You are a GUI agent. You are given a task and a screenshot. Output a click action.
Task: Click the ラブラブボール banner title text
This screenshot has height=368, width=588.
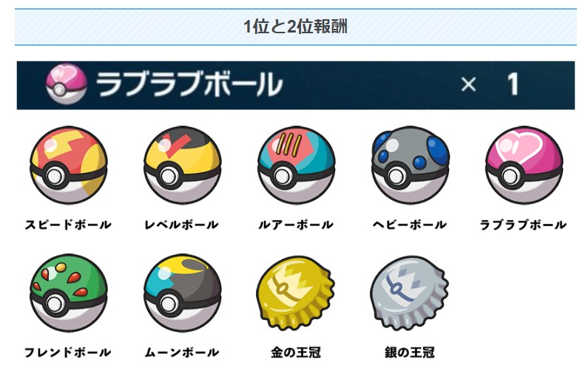pos(189,85)
